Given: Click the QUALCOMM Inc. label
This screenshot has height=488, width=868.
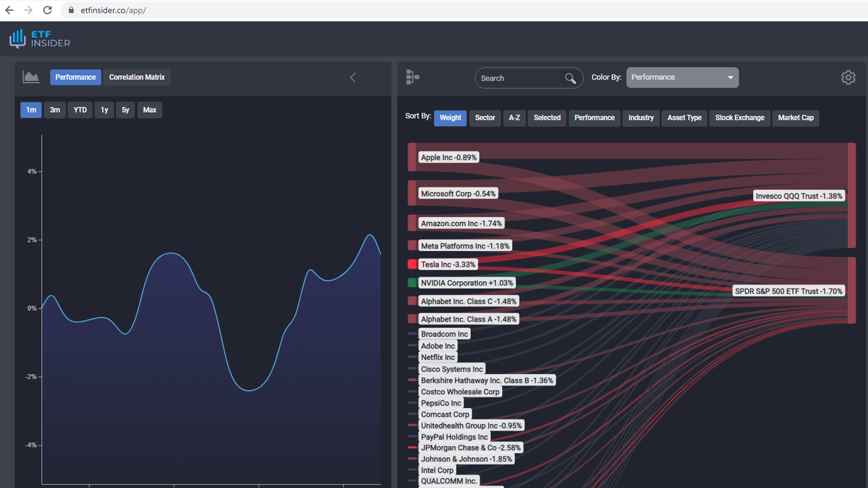Looking at the screenshot, I should coord(449,481).
